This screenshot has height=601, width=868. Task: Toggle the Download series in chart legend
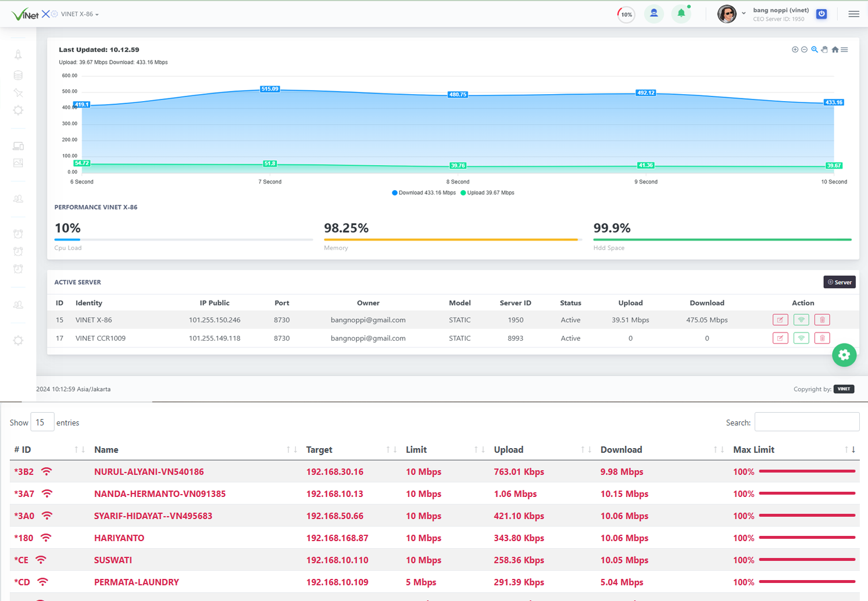click(x=424, y=193)
